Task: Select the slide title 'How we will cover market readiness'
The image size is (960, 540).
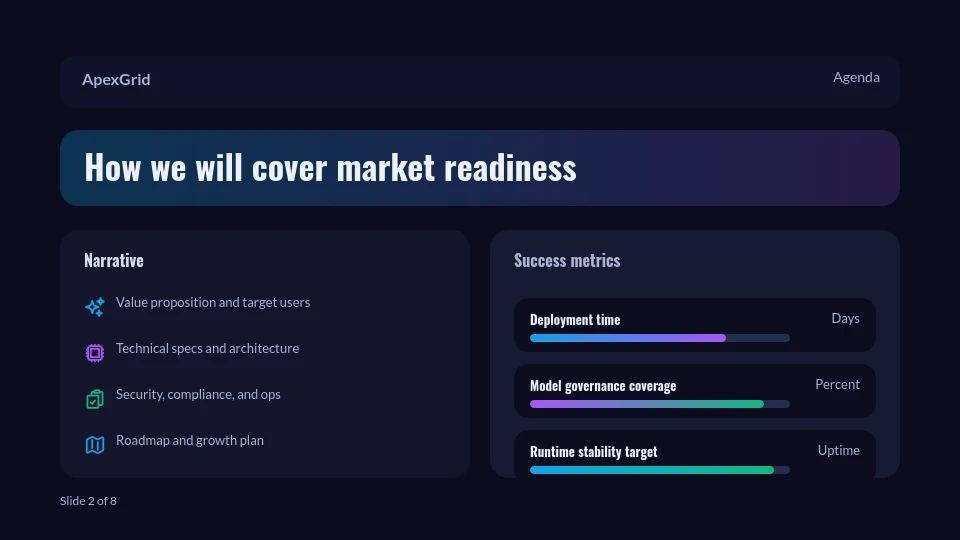Action: pyautogui.click(x=331, y=167)
